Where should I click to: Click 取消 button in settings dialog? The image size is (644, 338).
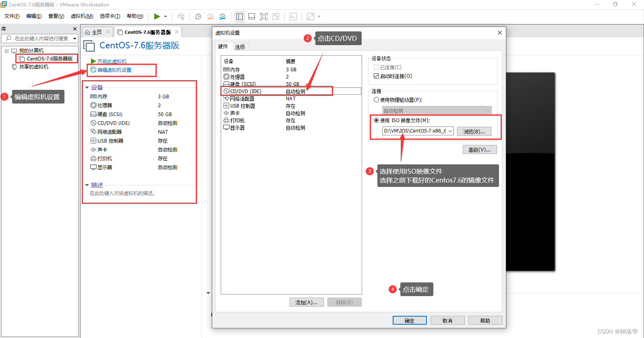447,321
